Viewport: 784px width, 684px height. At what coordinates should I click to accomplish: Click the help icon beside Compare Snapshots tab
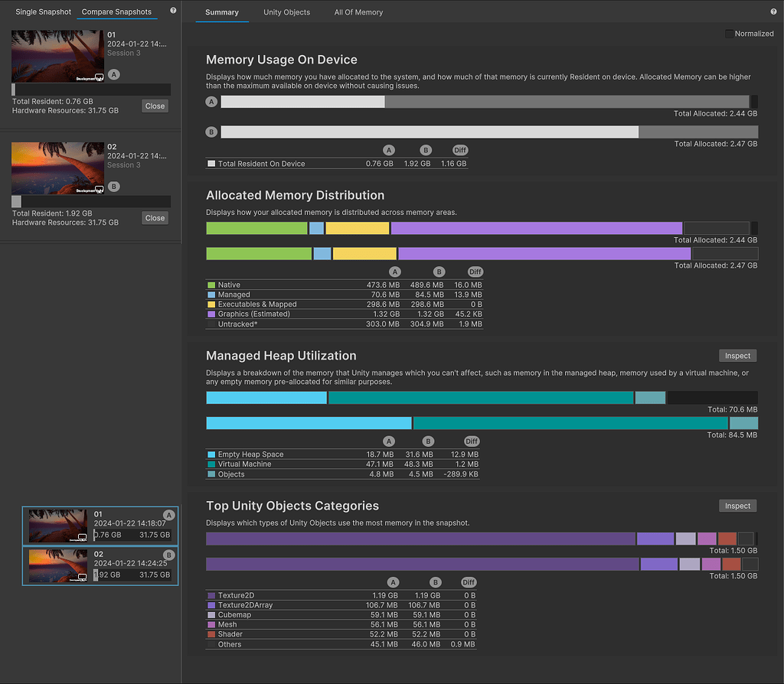[173, 11]
